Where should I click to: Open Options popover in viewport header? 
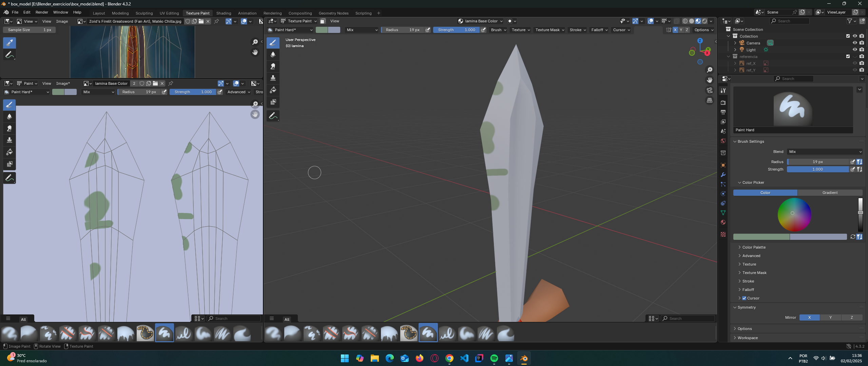703,30
